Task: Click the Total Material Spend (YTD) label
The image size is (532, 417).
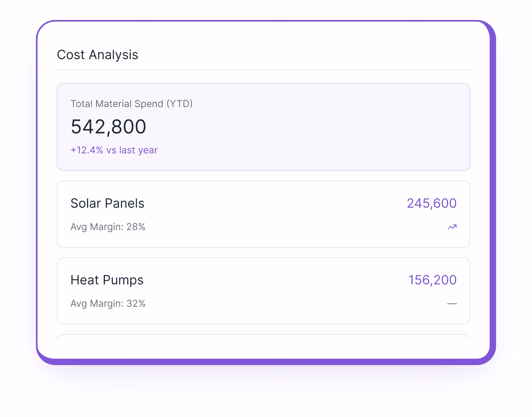Action: tap(132, 104)
